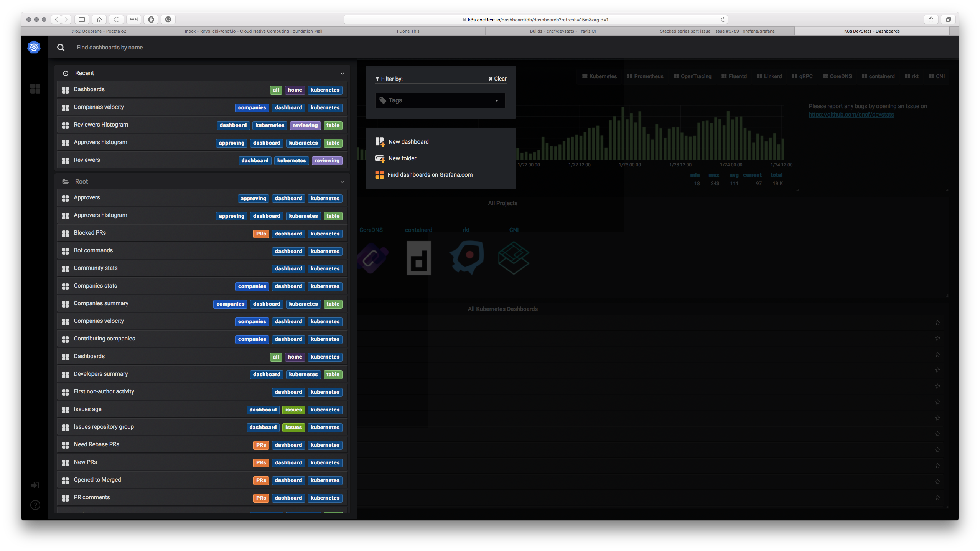The width and height of the screenshot is (980, 551).
Task: Open the Dashboards grid icon in sidebar
Action: pos(35,89)
